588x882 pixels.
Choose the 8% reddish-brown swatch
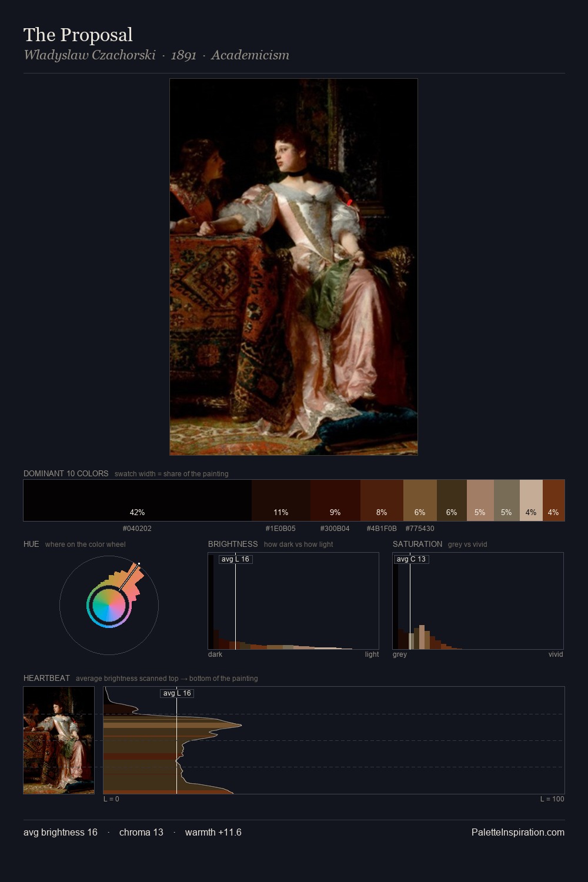click(x=382, y=500)
